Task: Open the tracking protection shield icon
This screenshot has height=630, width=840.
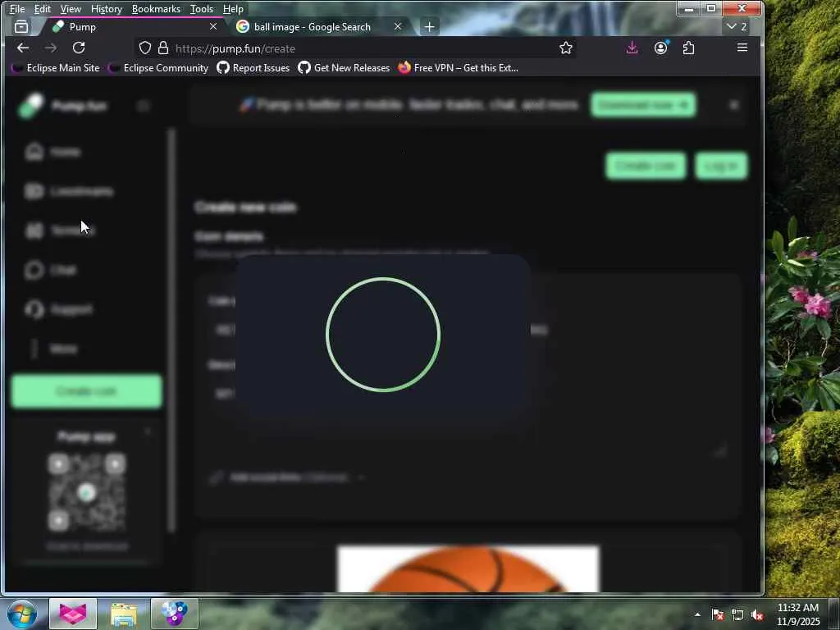Action: coord(144,48)
